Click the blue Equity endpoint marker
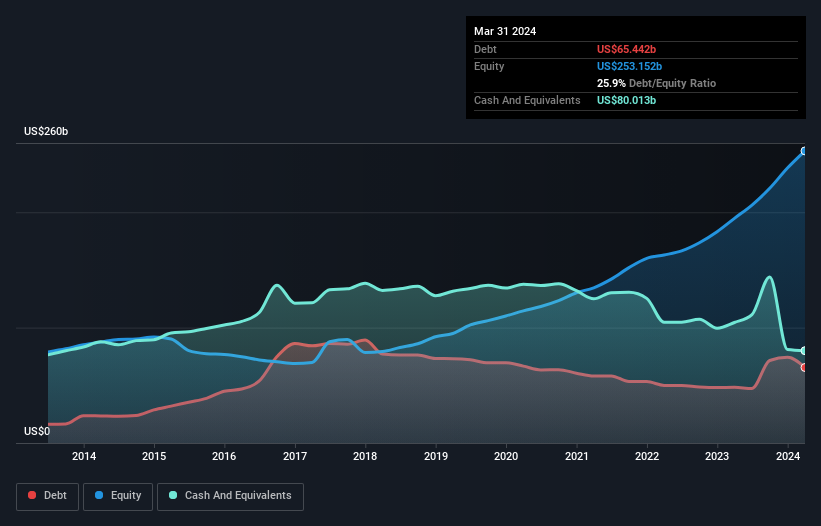The image size is (821, 526). [804, 151]
